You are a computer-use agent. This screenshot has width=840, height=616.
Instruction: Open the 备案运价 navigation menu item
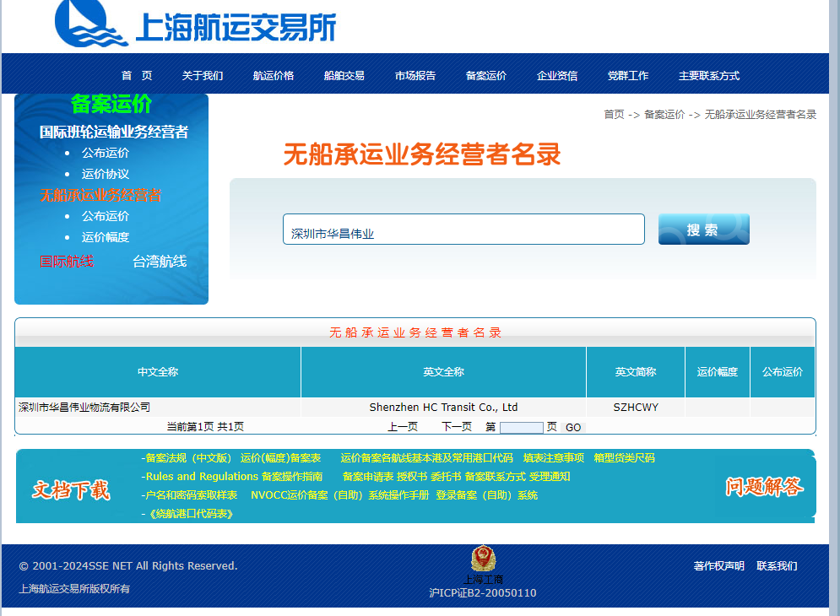click(x=486, y=76)
